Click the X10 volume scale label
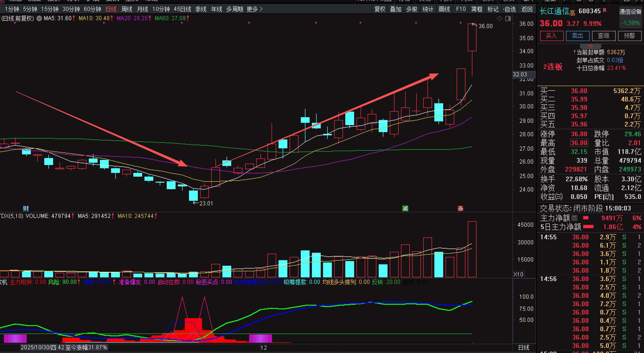The image size is (644, 353). click(x=518, y=274)
